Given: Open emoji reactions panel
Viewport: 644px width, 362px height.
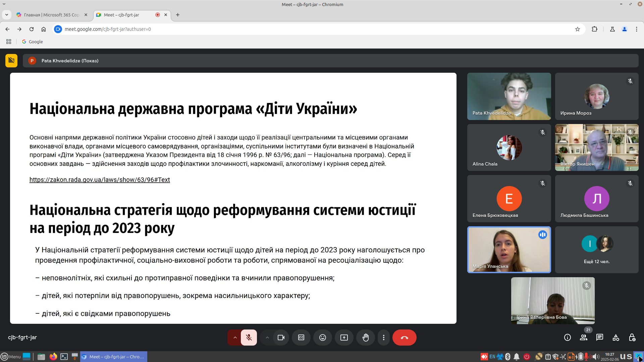Looking at the screenshot, I should (x=322, y=338).
